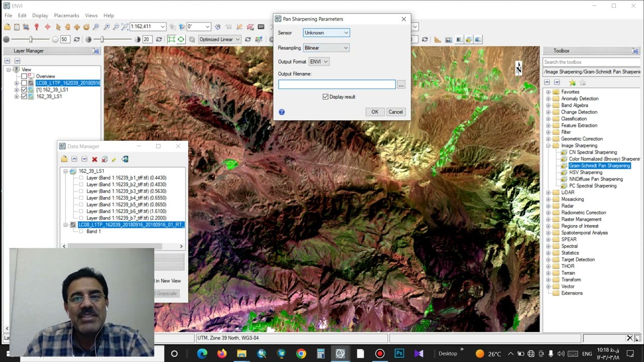Open the Placemarks menu
Screen dimensions: 644x362
click(66, 16)
